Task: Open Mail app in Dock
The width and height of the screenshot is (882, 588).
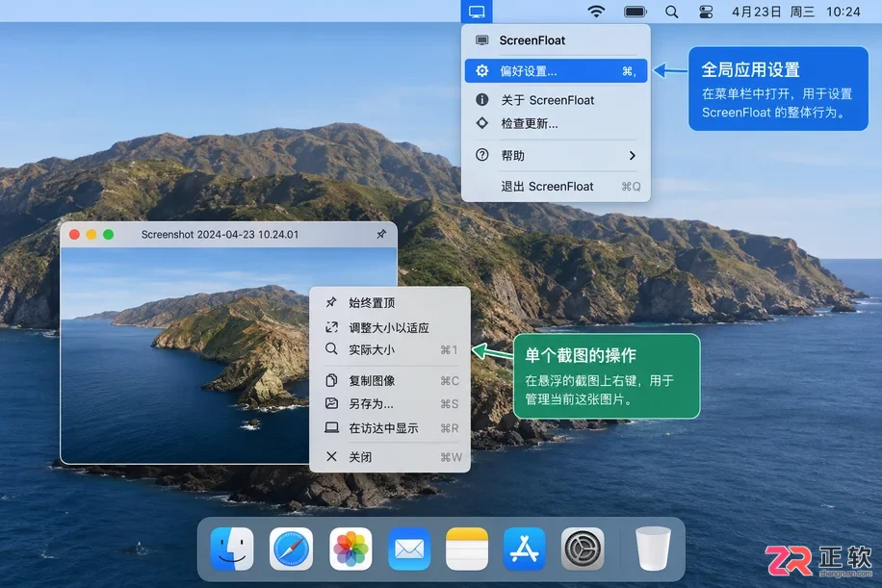Action: pyautogui.click(x=409, y=549)
